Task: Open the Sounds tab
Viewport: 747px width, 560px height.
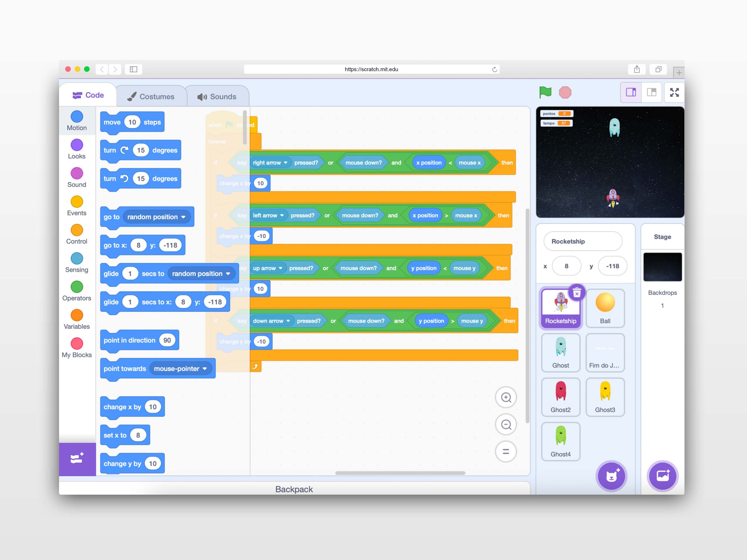Action: [217, 97]
